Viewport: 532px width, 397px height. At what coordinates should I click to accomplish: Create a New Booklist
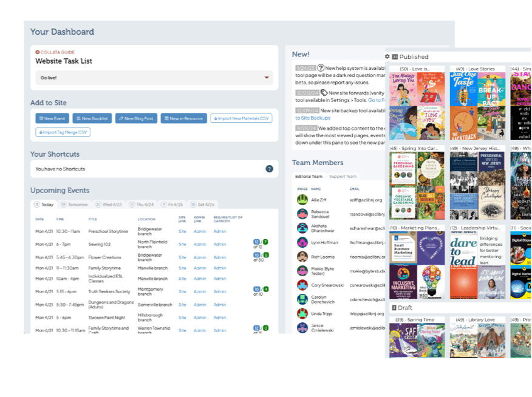click(92, 118)
